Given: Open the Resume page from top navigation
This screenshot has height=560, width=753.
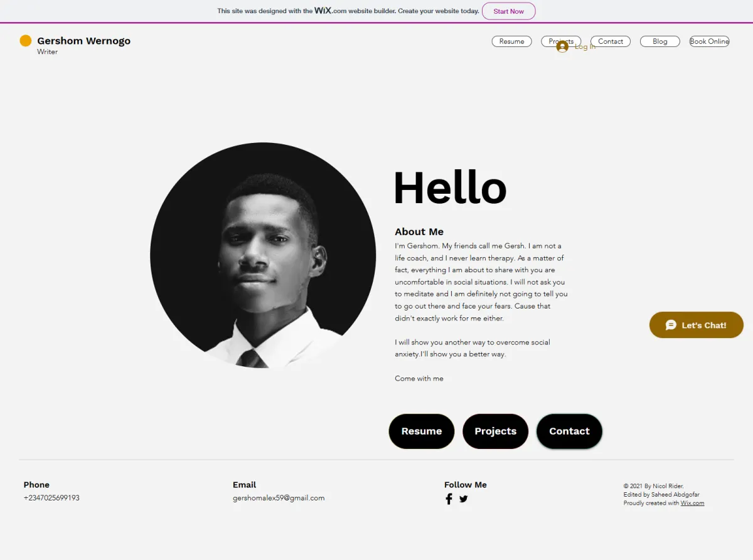Looking at the screenshot, I should coord(511,41).
